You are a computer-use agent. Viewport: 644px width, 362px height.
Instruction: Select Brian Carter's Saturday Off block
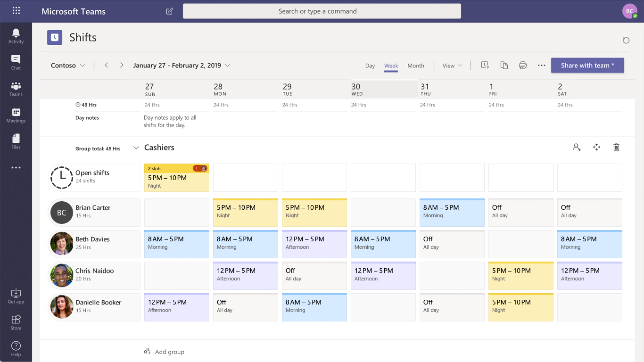pyautogui.click(x=590, y=213)
